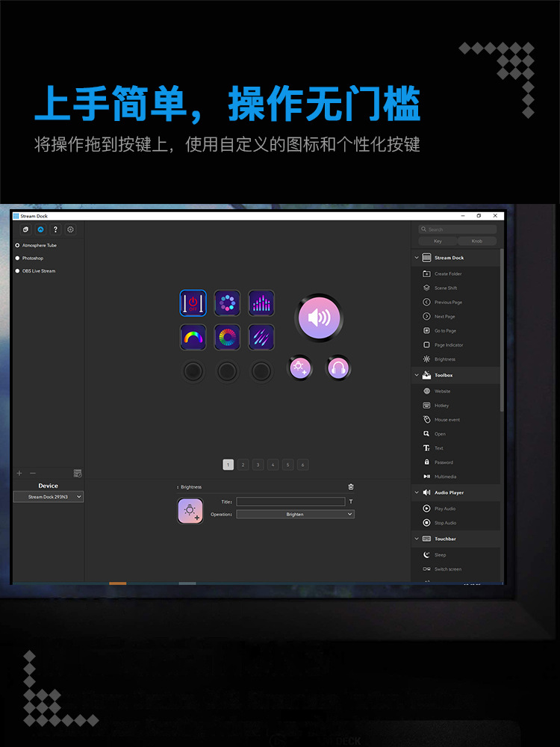
Task: Click the large volume speaker knob
Action: [319, 317]
